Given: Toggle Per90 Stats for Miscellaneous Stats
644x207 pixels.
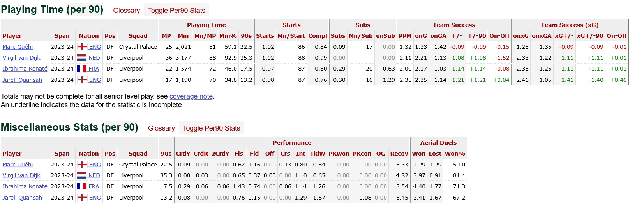Looking at the screenshot, I should (212, 128).
